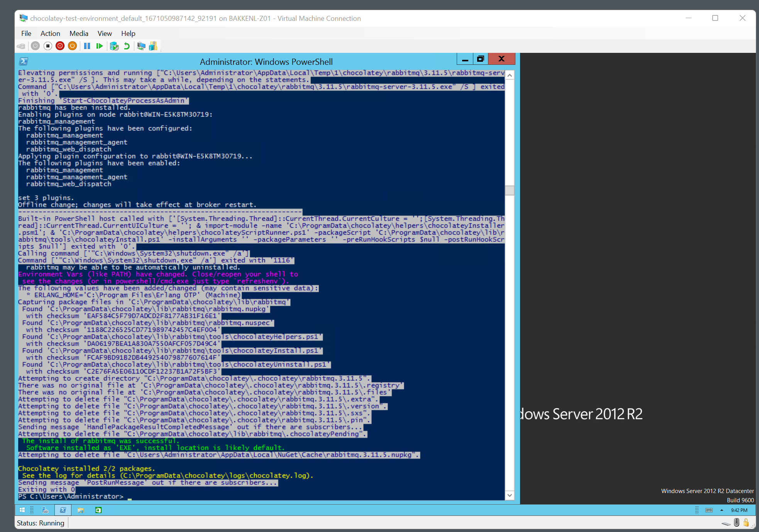759x532 pixels.
Task: Minimize the PowerShell window
Action: click(x=465, y=59)
